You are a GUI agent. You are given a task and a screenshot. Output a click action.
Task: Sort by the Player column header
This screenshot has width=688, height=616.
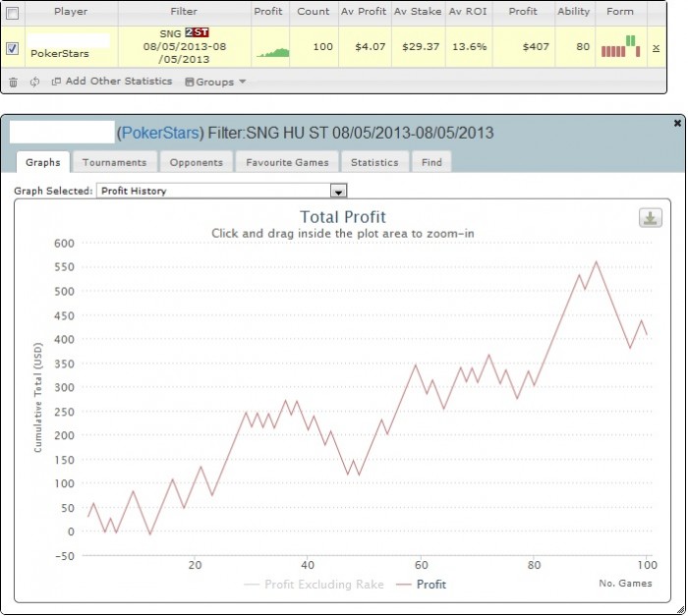71,12
